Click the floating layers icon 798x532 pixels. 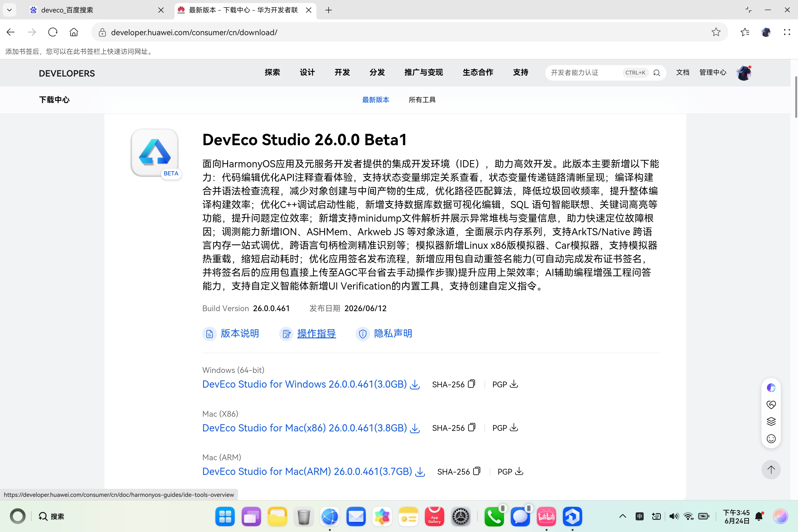coord(771,421)
